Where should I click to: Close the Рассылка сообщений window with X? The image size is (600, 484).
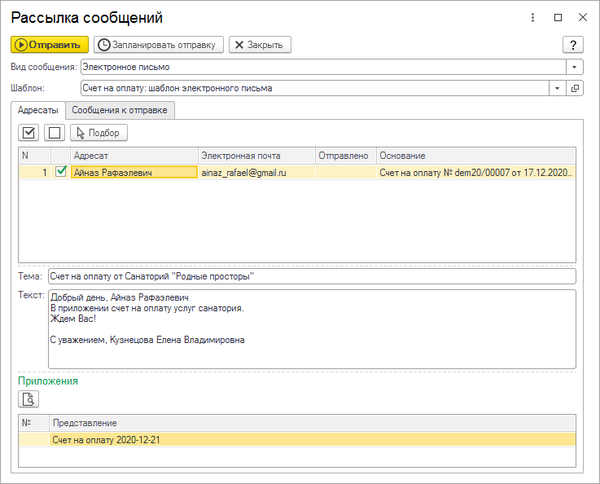(582, 17)
